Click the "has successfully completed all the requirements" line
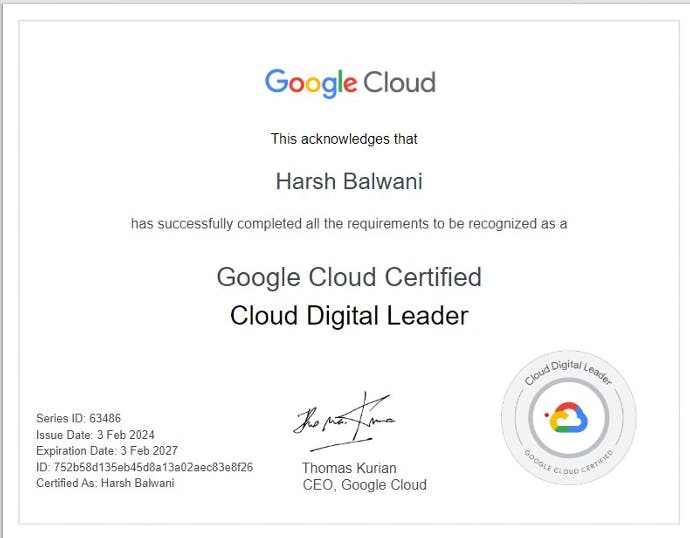 click(x=349, y=223)
